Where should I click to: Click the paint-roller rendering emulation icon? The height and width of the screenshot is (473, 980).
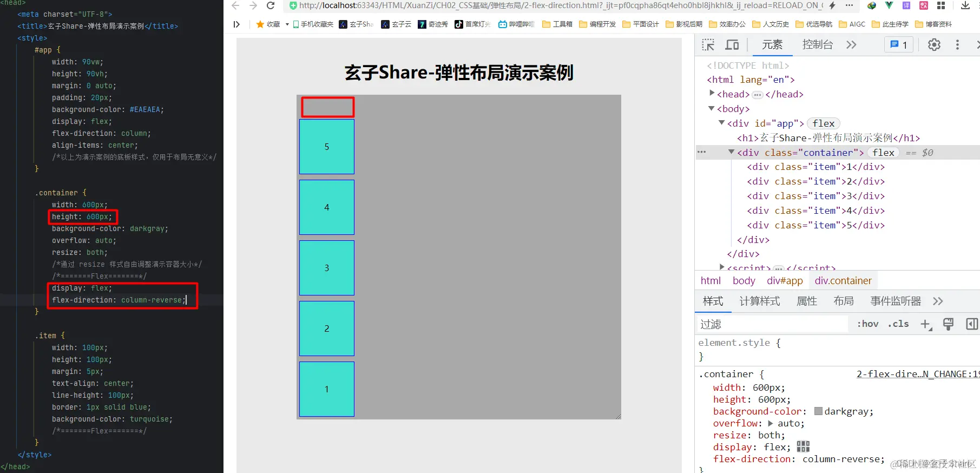point(948,324)
